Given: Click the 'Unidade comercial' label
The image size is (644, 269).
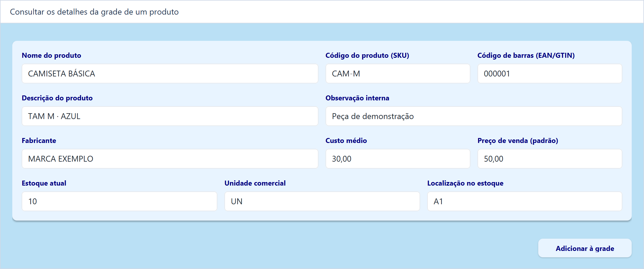Looking at the screenshot, I should pyautogui.click(x=255, y=183).
